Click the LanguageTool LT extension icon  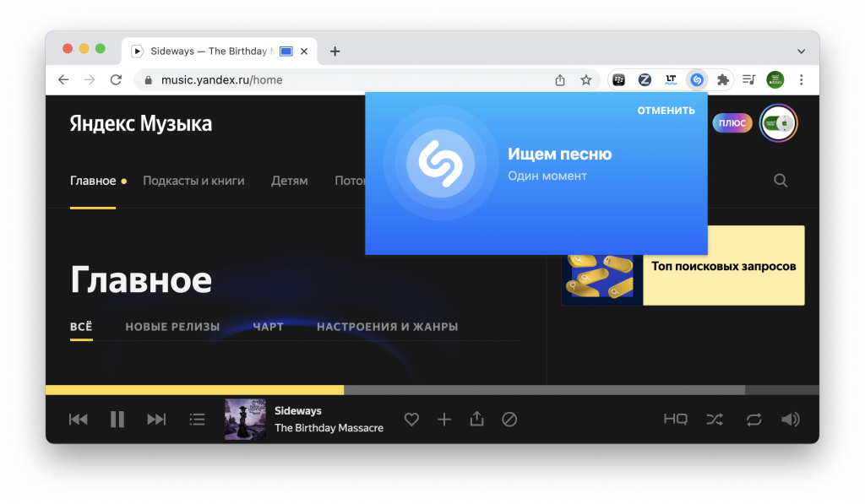[671, 80]
